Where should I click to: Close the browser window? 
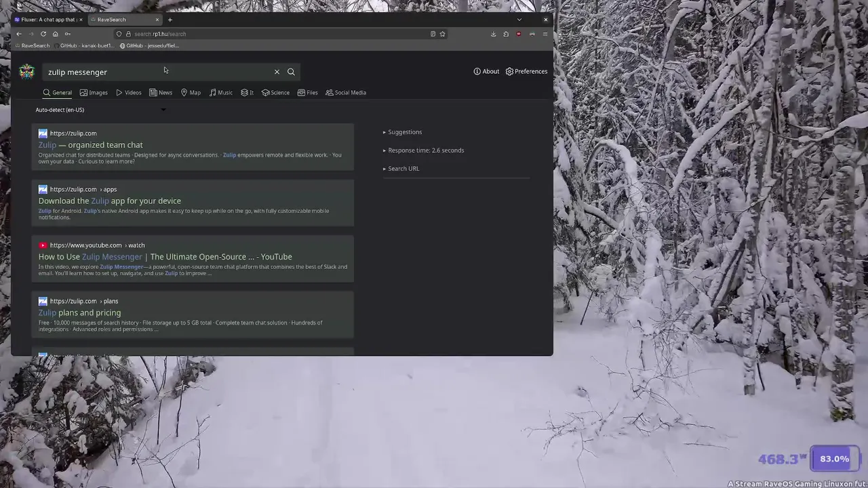[545, 20]
